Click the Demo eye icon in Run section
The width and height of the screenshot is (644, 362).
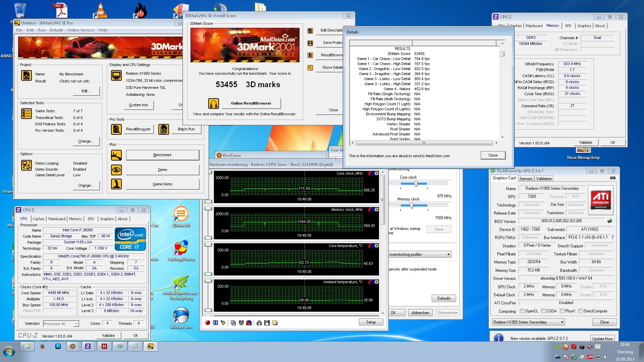point(116,170)
